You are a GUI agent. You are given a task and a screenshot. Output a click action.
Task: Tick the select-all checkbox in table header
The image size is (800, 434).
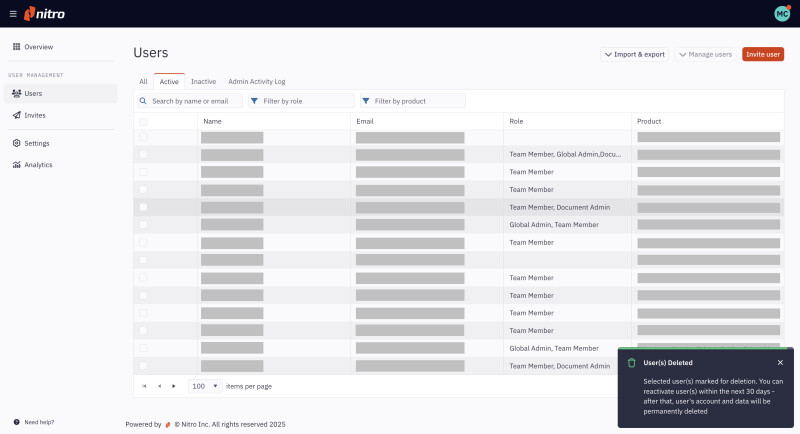(x=143, y=121)
